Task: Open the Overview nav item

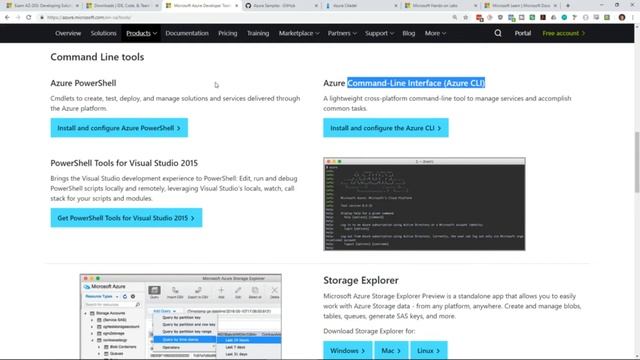Action: (x=68, y=33)
